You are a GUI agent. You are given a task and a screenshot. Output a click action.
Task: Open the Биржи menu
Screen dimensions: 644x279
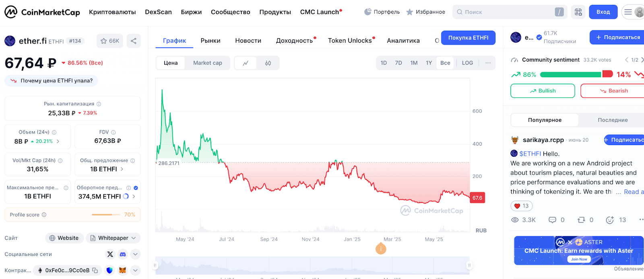[191, 12]
